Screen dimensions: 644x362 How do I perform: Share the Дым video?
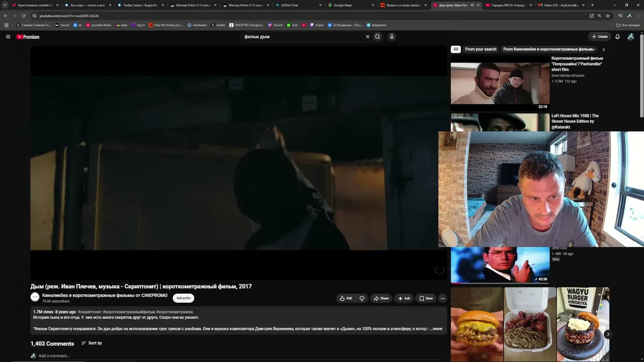click(381, 298)
